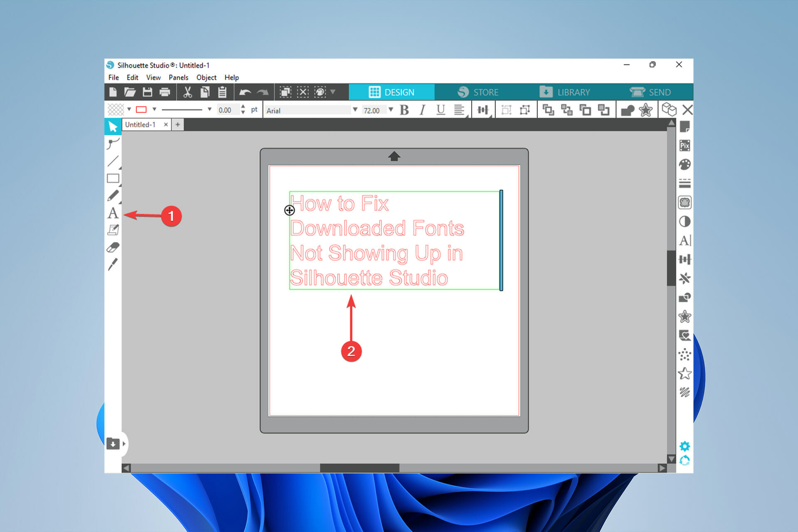Open the Sketch panel
798x532 pixels.
click(685, 392)
